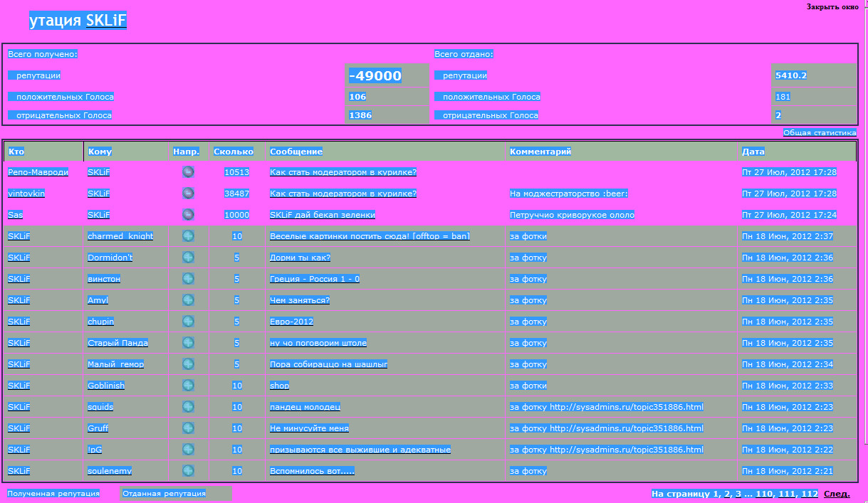Open user Репо-Мавроди profile

pyautogui.click(x=38, y=172)
